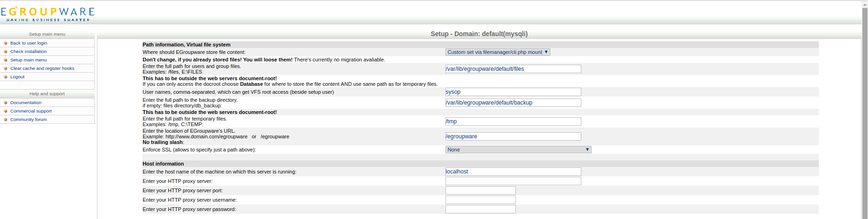Screen dimensions: 868x219
Task: Click the vertical page scrollbar
Action: click(865, 113)
